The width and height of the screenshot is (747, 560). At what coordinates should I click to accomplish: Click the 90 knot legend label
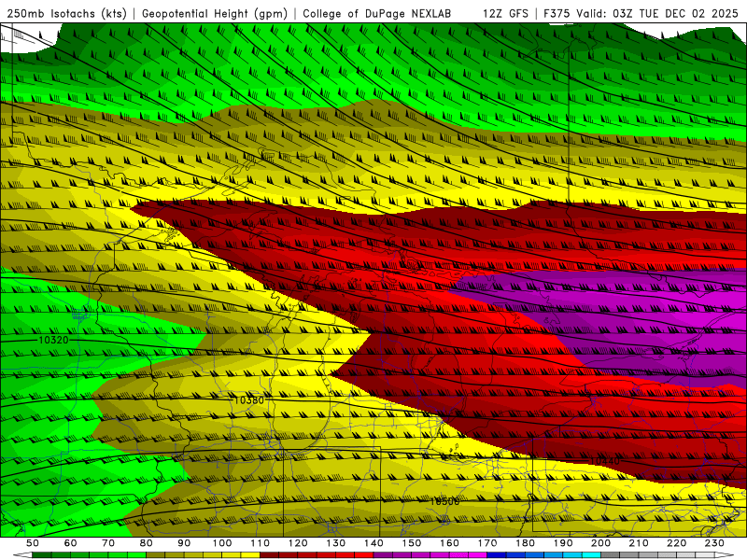[x=184, y=543]
